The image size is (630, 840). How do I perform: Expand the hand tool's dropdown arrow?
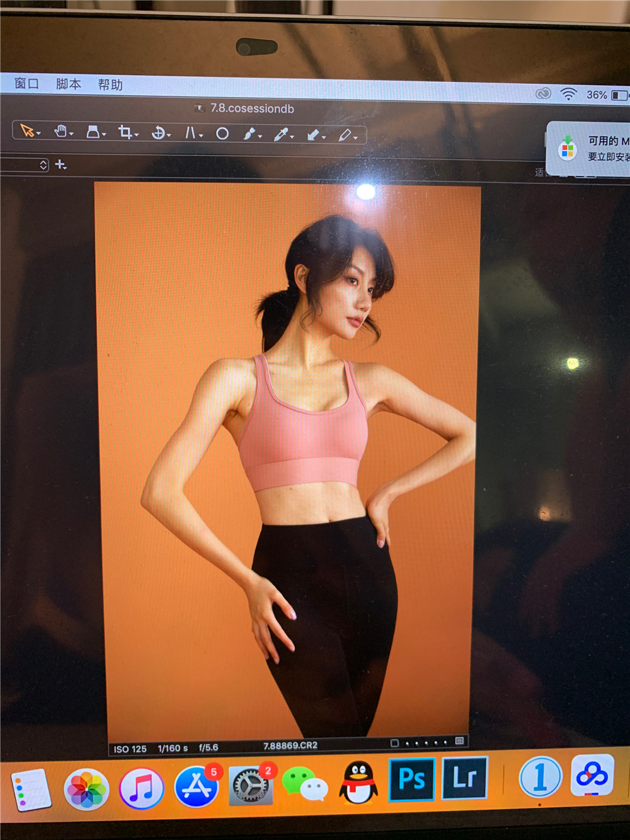pos(71,134)
